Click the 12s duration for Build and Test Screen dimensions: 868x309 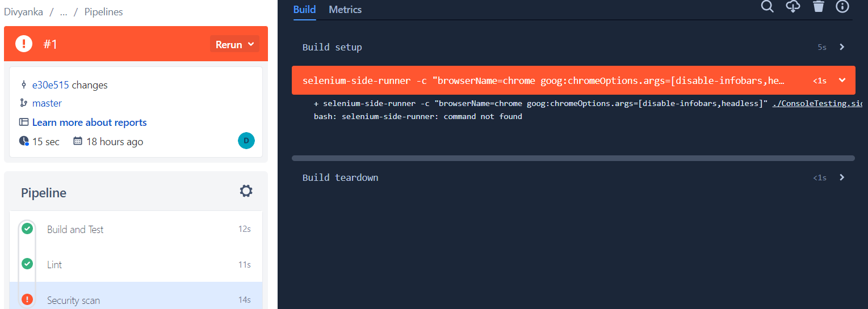(245, 229)
